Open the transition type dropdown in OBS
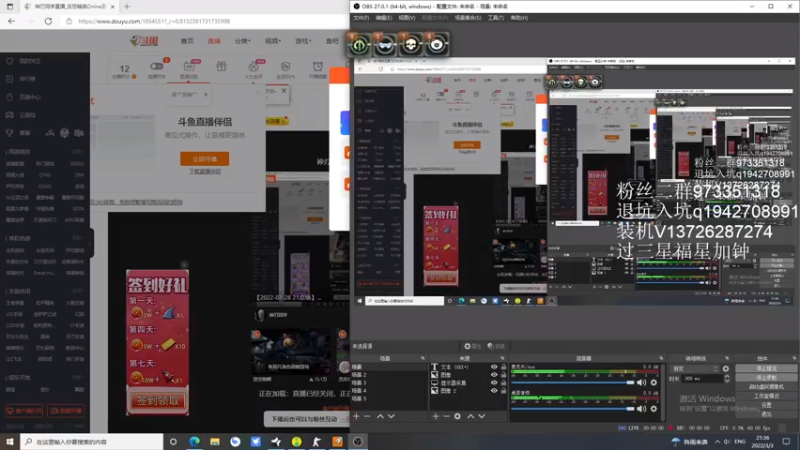The width and height of the screenshot is (800, 450). pos(695,369)
